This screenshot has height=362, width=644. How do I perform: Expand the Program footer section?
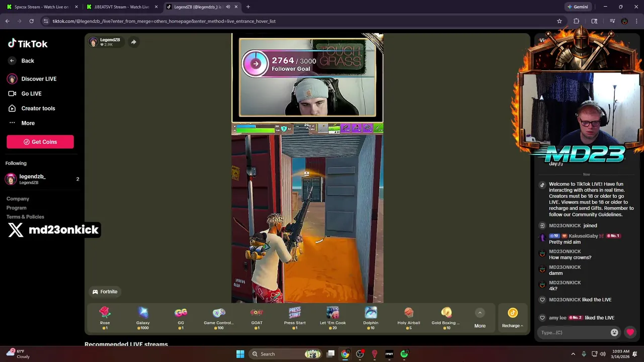[x=16, y=208]
